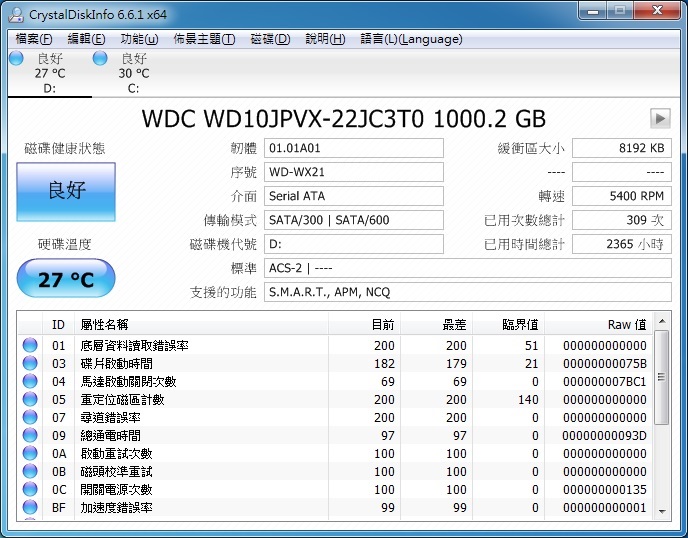
Task: Click the blue status dot for attribute 01
Action: coord(30,345)
